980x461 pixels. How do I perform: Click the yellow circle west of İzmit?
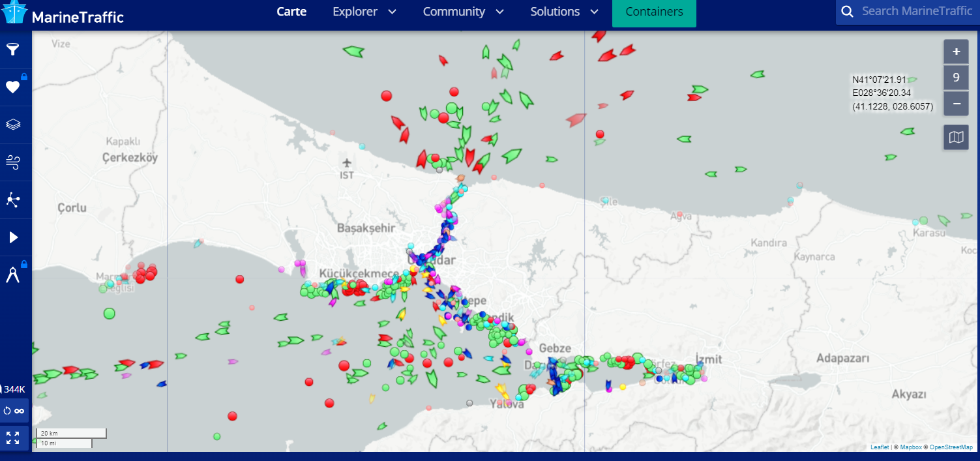tap(623, 387)
